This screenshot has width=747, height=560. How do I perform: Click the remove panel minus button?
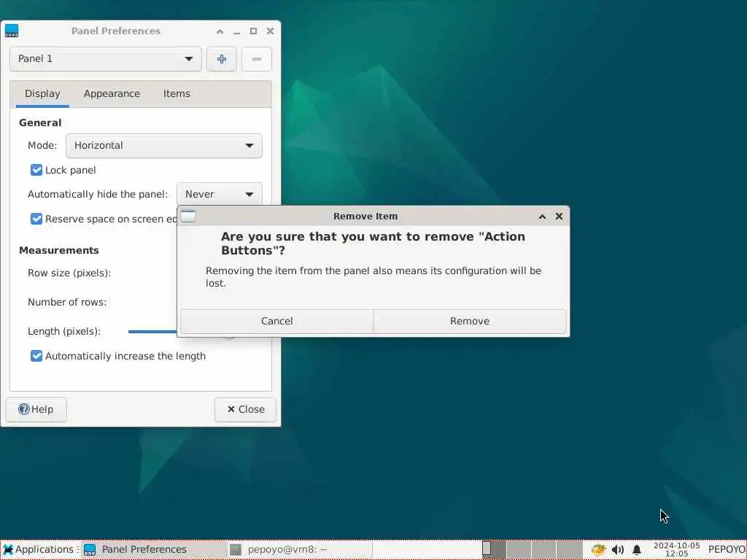tap(256, 59)
